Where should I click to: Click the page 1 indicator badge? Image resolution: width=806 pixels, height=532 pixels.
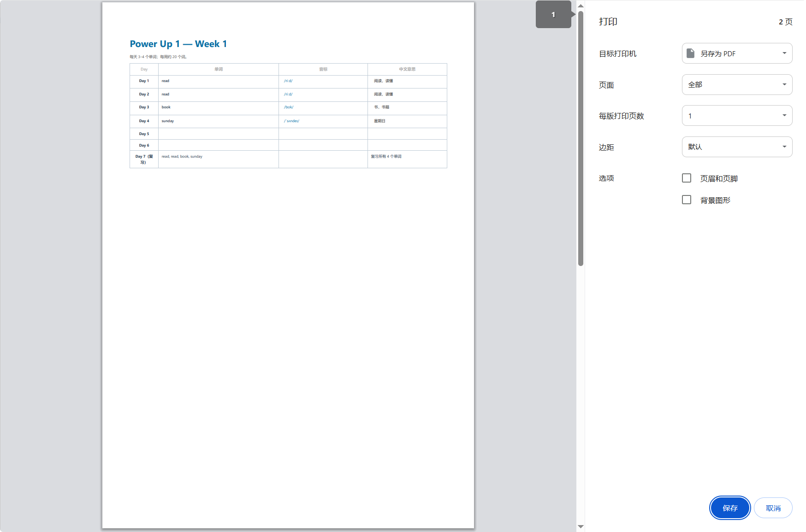click(553, 15)
